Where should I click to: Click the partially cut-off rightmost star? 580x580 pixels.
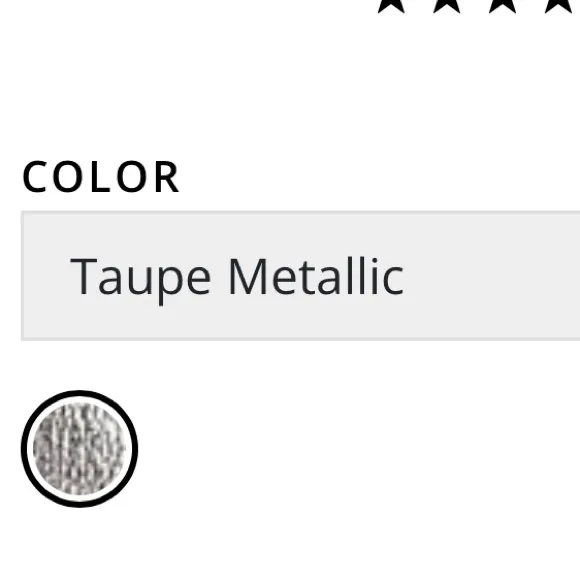560,6
